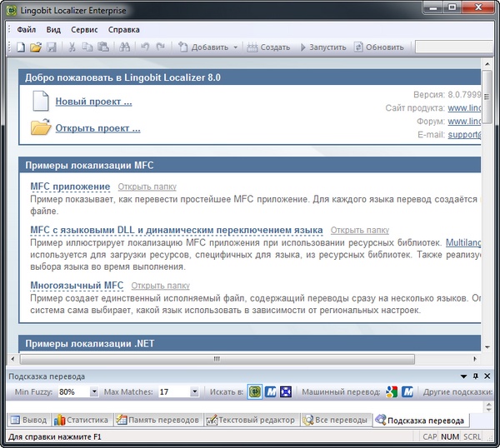Open the Max Matches dropdown
500x448 pixels.
(194, 392)
